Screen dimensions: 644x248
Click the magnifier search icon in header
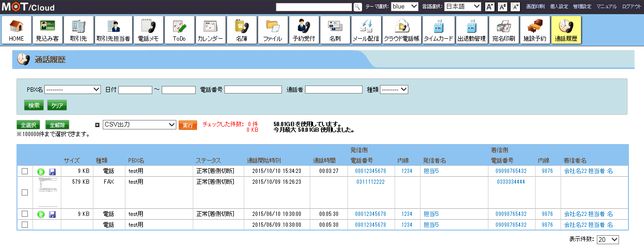tap(357, 7)
